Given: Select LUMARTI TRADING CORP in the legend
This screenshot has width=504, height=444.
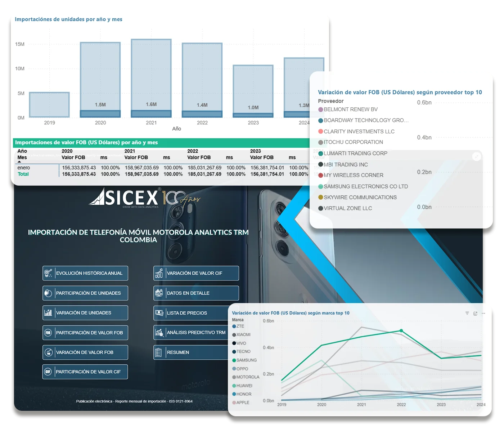Looking at the screenshot, I should coord(353,154).
